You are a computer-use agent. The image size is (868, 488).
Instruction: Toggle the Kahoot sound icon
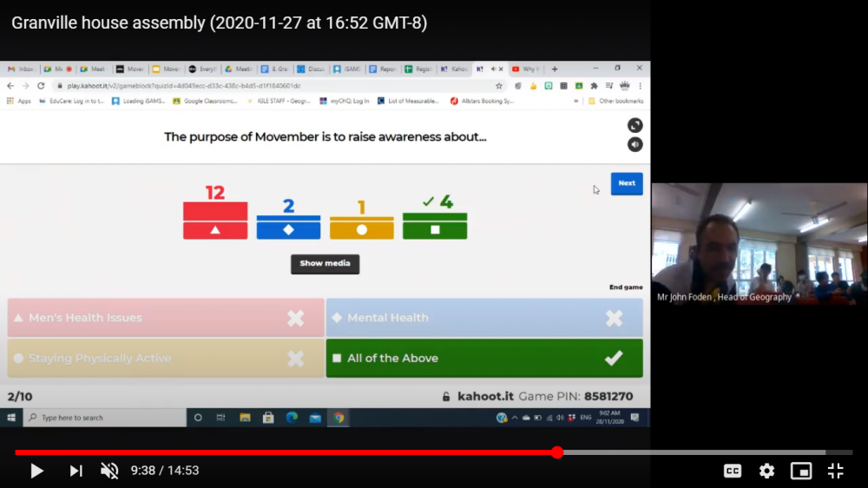635,144
